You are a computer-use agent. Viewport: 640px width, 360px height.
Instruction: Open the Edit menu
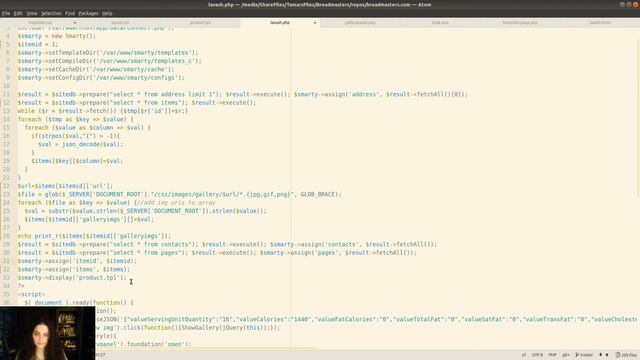click(18, 13)
